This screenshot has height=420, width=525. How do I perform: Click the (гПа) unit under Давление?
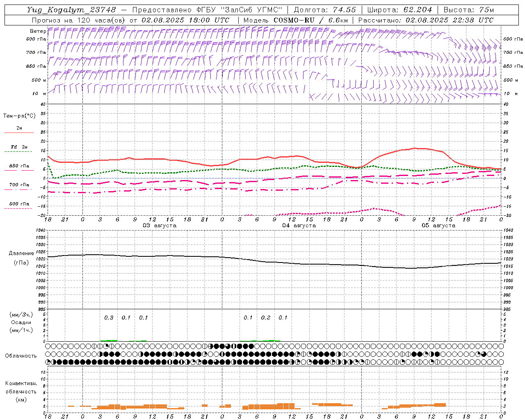[x=21, y=262]
